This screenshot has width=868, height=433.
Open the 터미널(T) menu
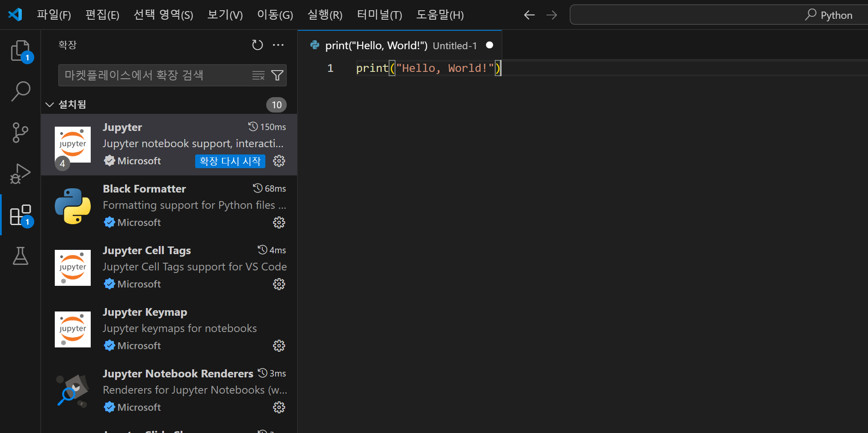pos(380,15)
